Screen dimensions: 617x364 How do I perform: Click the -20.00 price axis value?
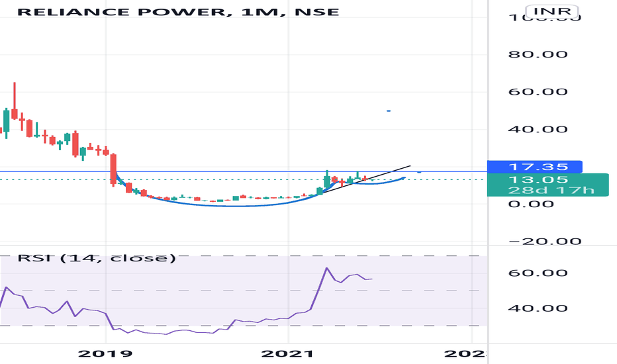(x=546, y=241)
